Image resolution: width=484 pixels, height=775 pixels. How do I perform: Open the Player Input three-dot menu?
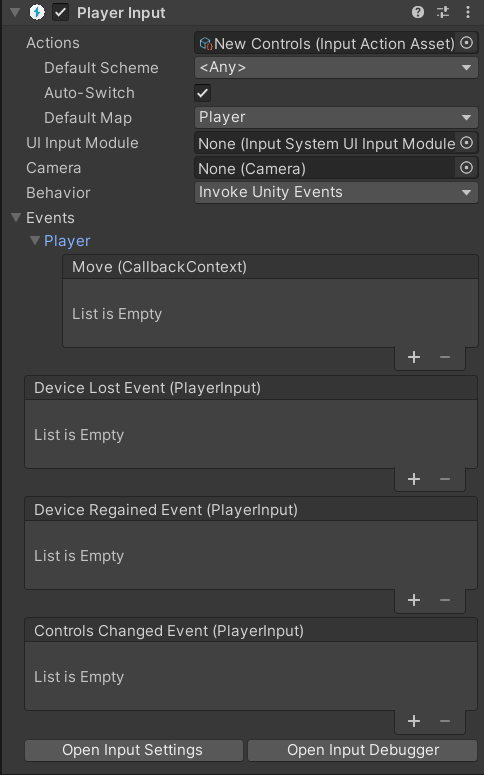pyautogui.click(x=468, y=12)
